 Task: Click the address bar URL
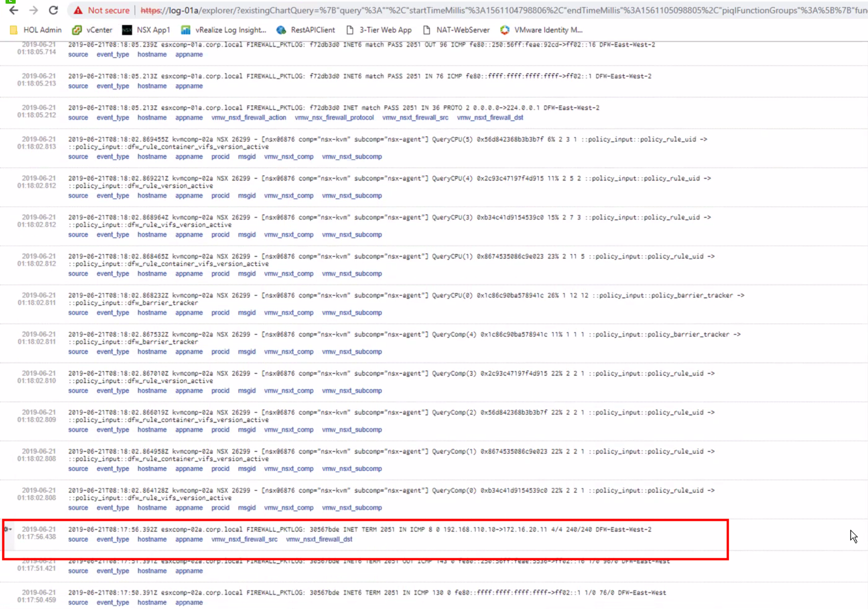coord(461,10)
